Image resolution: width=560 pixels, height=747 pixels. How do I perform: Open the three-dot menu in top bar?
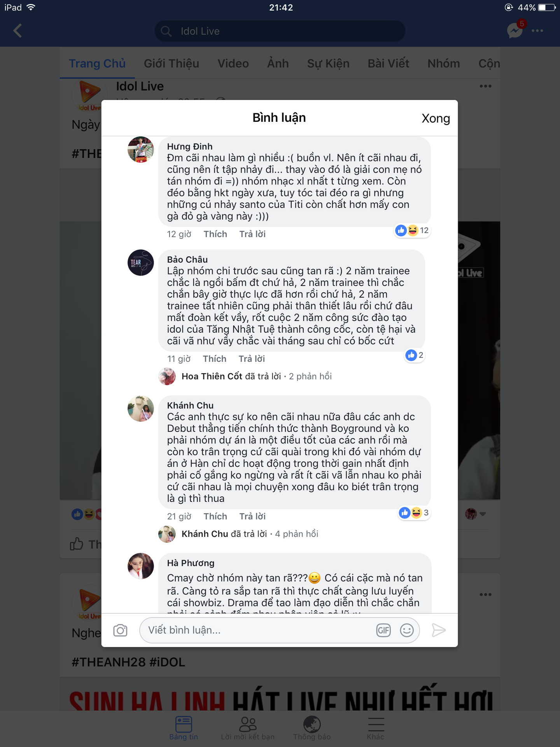tap(537, 31)
